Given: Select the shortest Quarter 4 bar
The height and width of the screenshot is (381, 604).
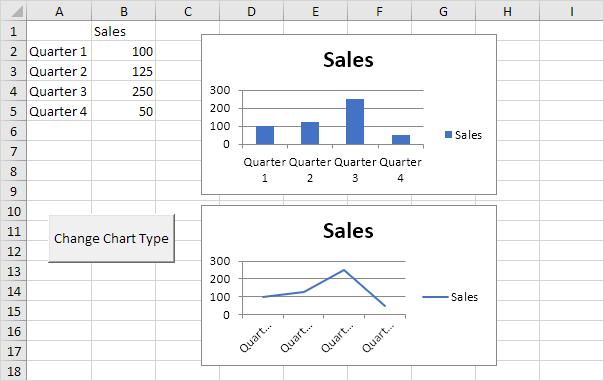Looking at the screenshot, I should (401, 140).
